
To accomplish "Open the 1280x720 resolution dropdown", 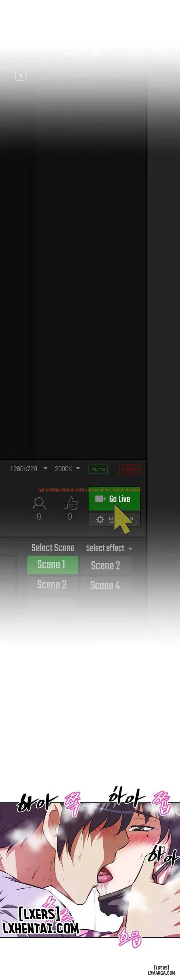I will 29,469.
